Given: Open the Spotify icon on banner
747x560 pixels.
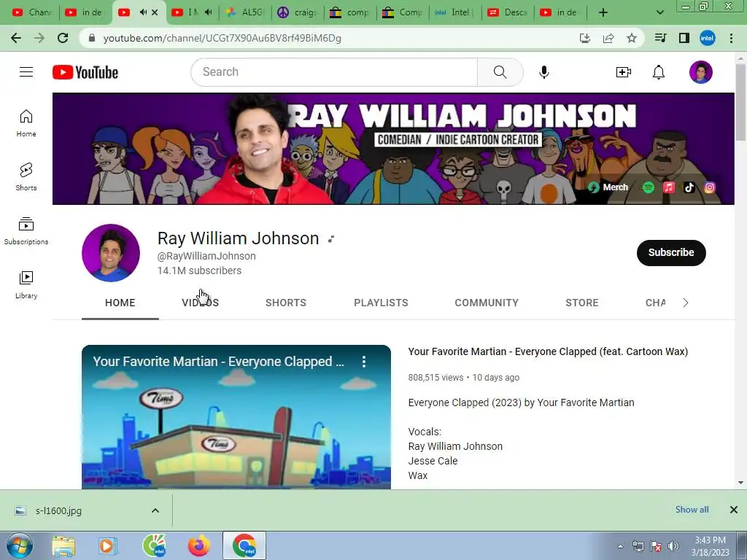Looking at the screenshot, I should click(x=648, y=187).
